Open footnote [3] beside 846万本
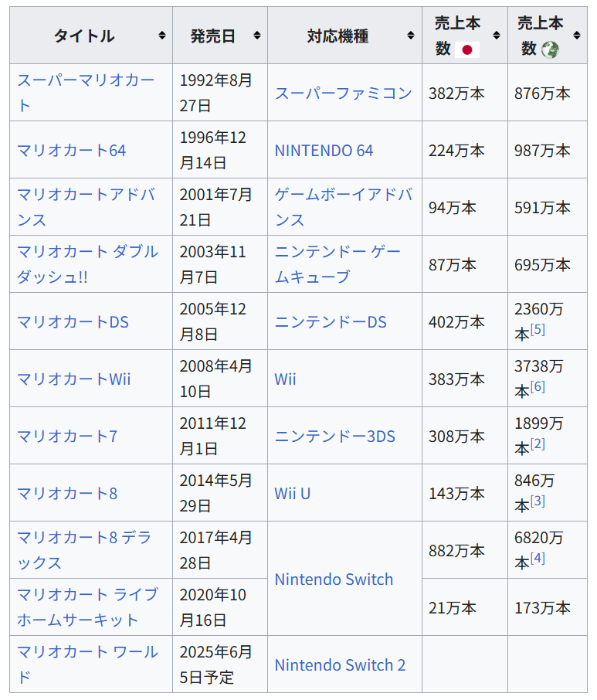 coord(538,501)
